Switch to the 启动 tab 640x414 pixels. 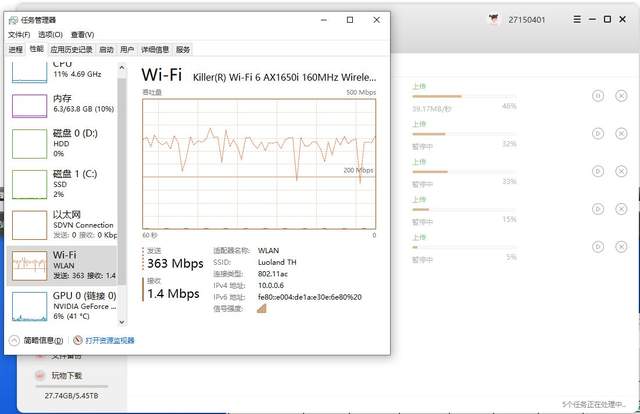tap(107, 49)
